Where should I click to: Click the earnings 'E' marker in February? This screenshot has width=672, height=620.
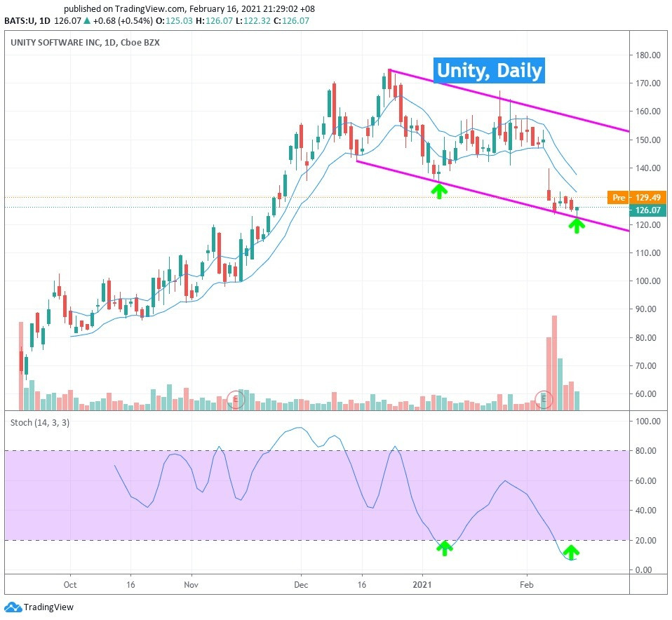544,399
